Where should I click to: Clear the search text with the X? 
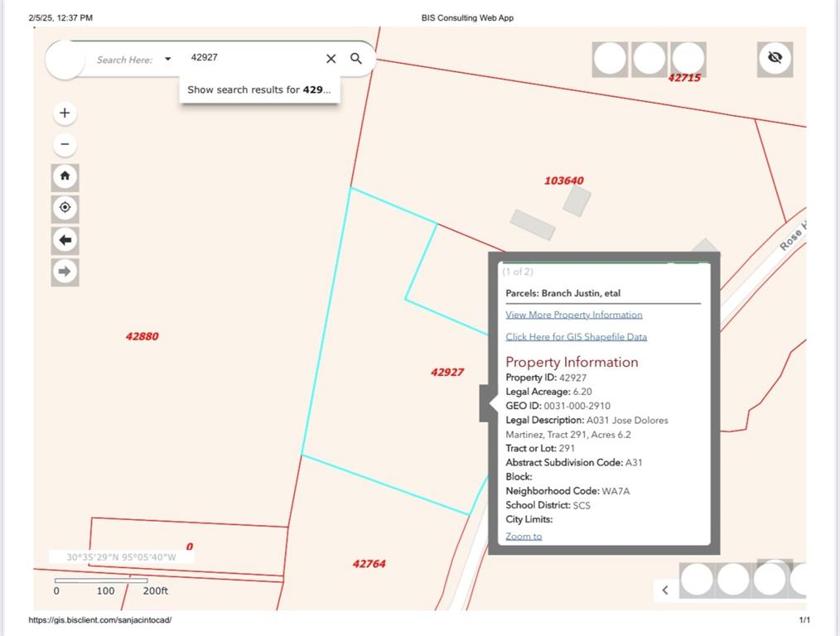click(331, 59)
